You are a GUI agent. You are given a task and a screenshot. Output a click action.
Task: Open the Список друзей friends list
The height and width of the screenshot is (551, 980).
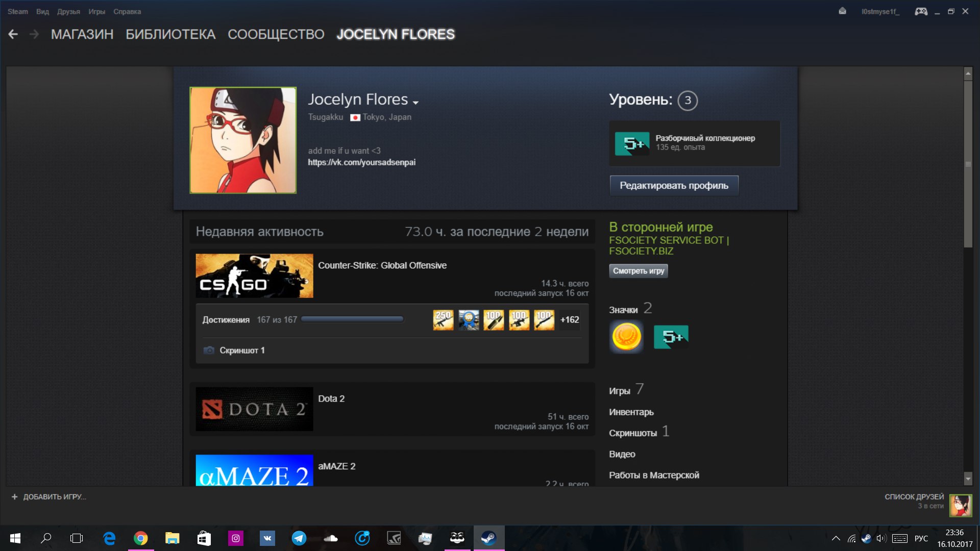(914, 497)
